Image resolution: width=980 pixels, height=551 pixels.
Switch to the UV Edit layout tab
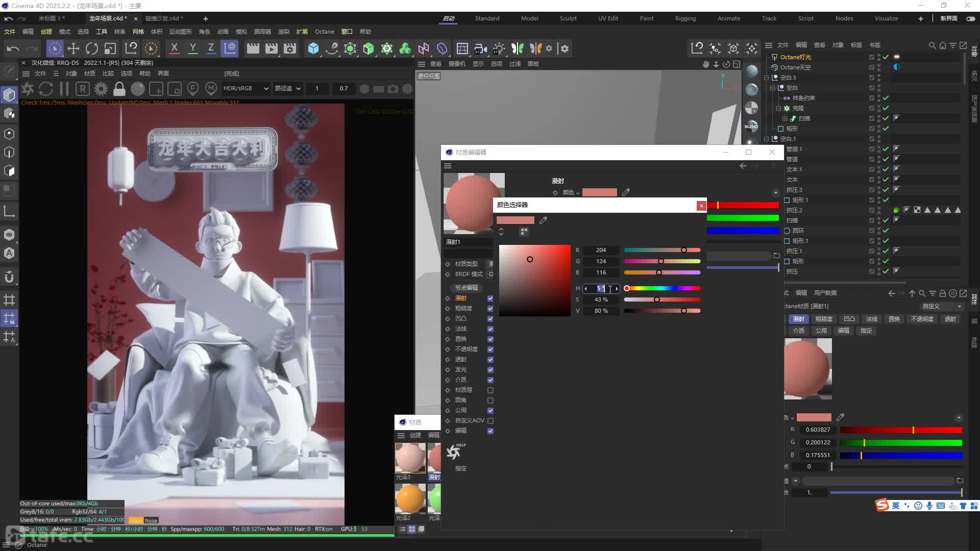pyautogui.click(x=608, y=18)
